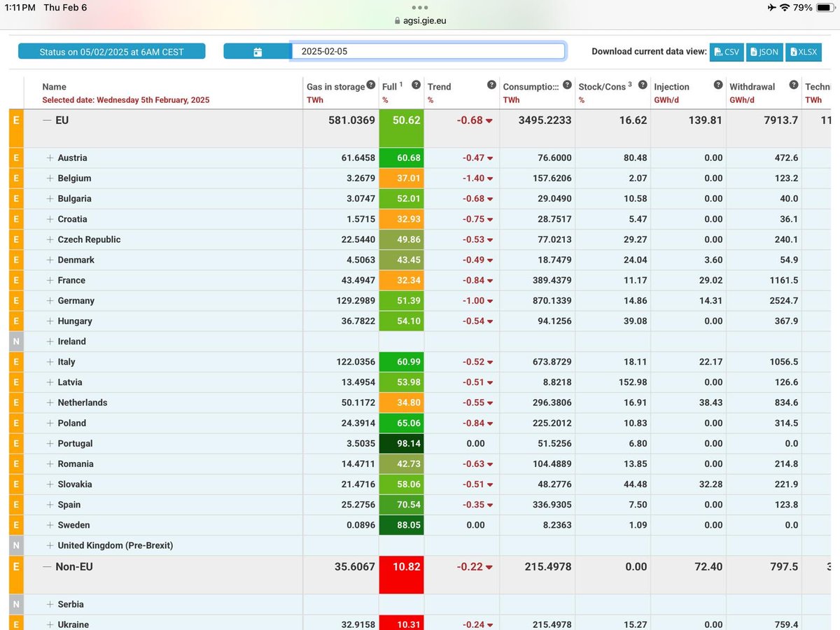Expand the Serbia row
Viewport: 840px width, 630px height.
(50, 604)
